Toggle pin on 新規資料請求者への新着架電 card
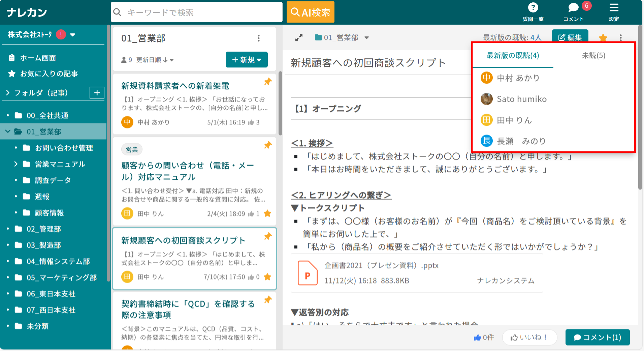The width and height of the screenshot is (644, 351). (x=268, y=82)
